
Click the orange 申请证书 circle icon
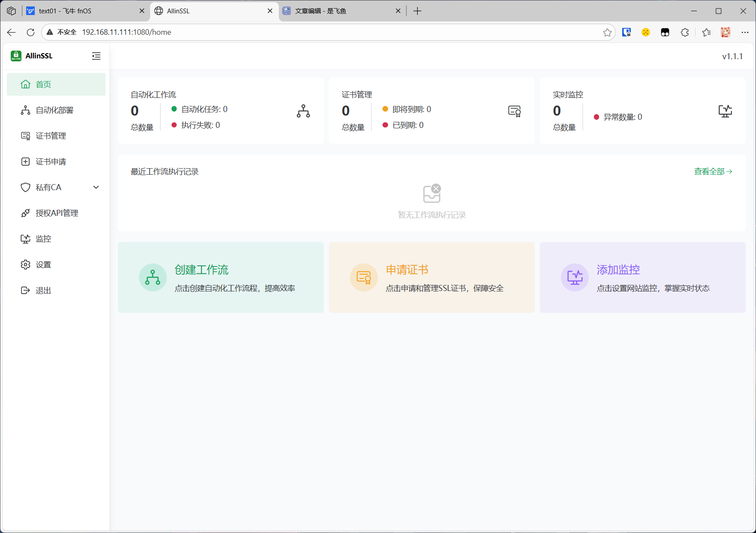pyautogui.click(x=364, y=277)
